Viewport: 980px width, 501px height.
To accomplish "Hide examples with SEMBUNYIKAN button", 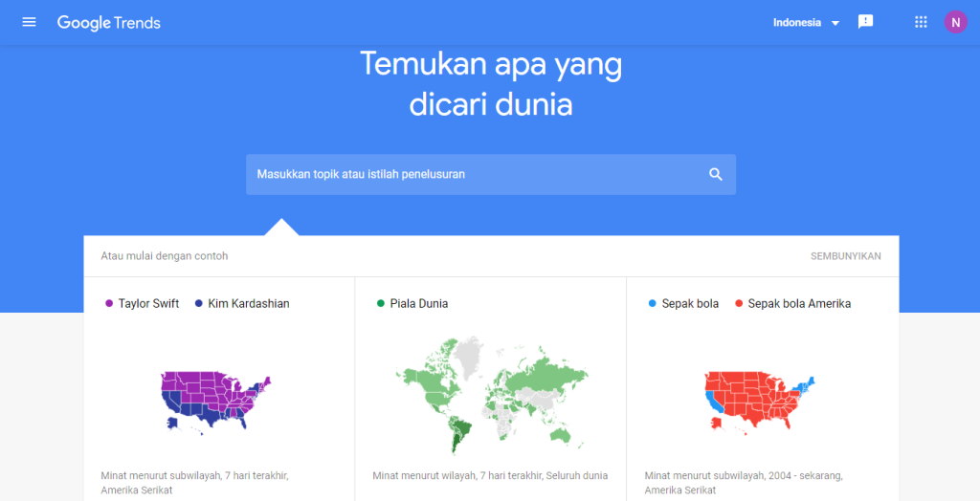I will coord(846,256).
